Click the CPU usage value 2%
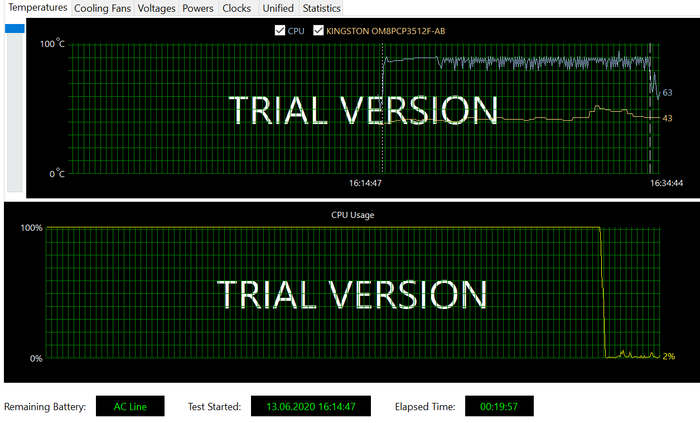Screen dimensions: 700x423 [669, 356]
